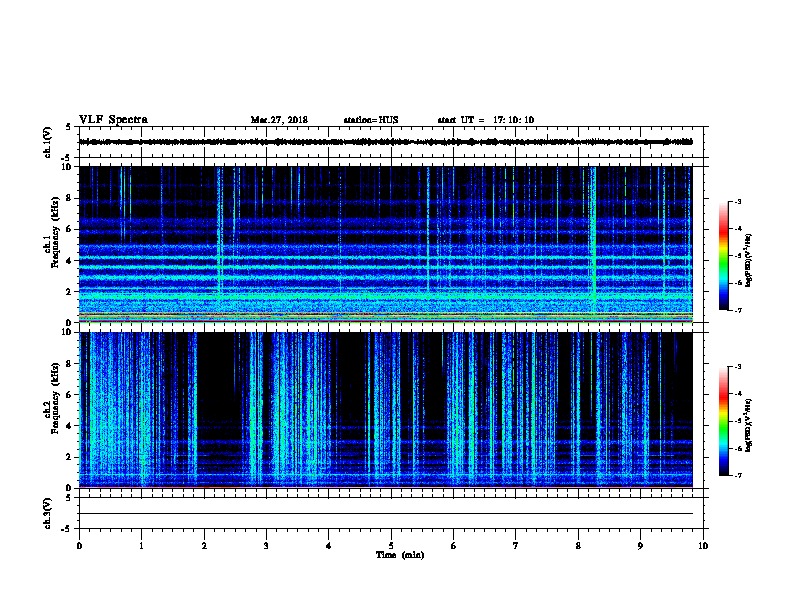Click the "VLF Spectra" plot title

point(113,120)
